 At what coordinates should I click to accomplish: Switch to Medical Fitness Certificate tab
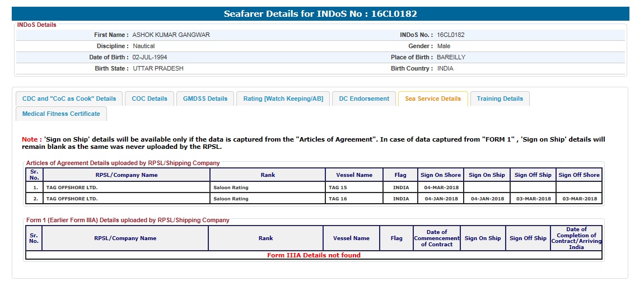click(x=61, y=114)
